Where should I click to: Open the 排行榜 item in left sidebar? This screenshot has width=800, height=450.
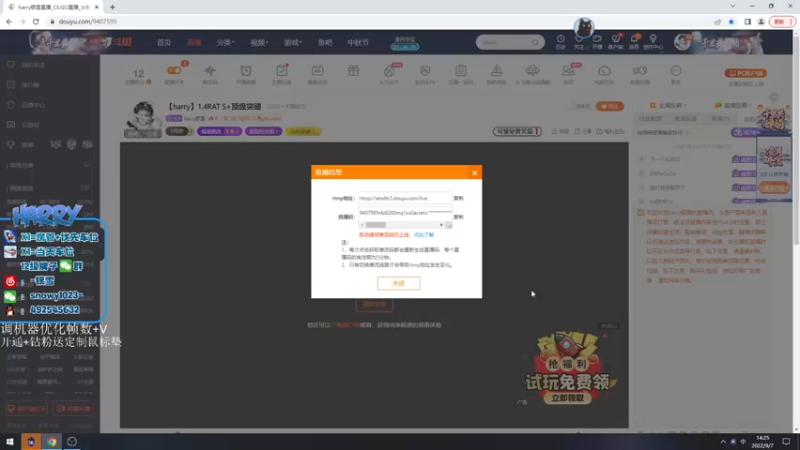(x=31, y=85)
